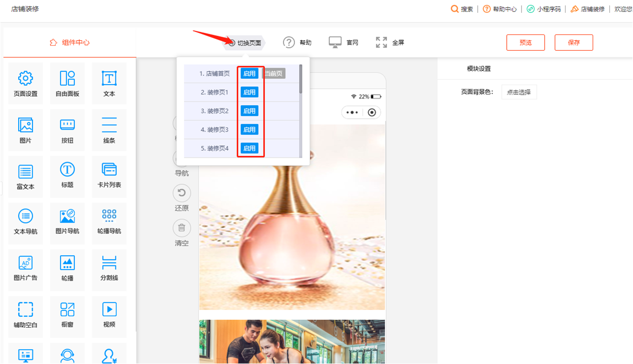Add a 图片 image component
This screenshot has width=633, height=364.
point(26,130)
